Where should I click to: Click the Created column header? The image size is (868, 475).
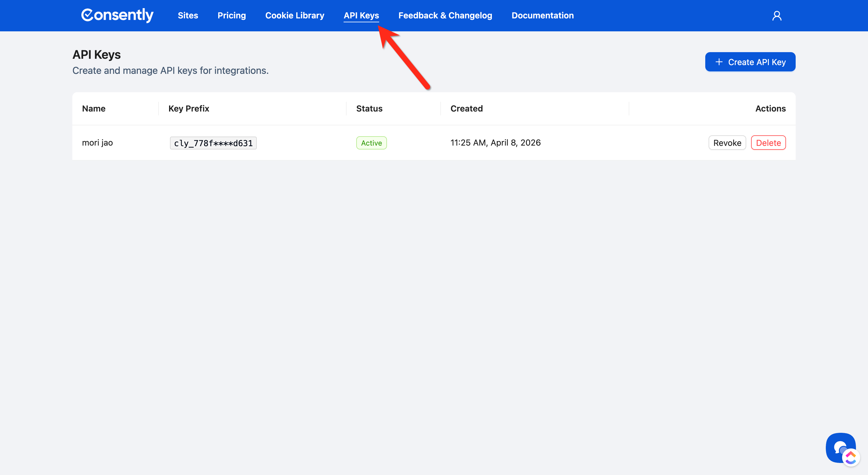point(466,109)
